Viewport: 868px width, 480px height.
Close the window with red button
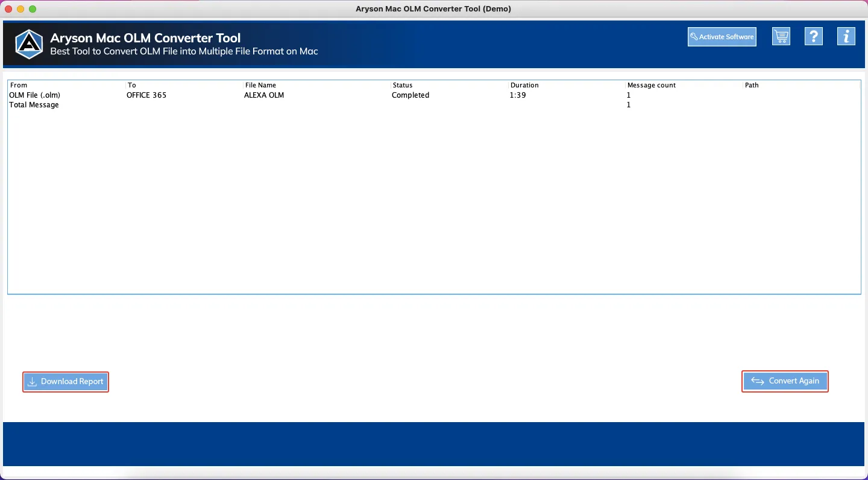pyautogui.click(x=8, y=9)
